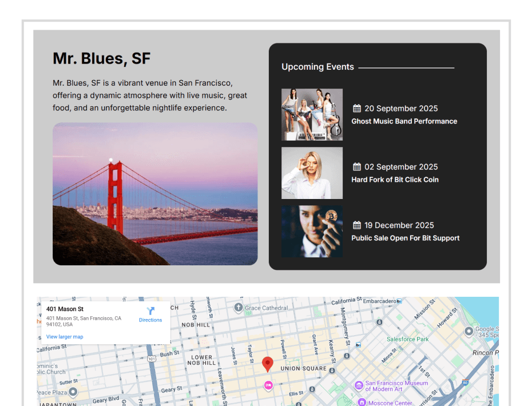Click the pink hotel marker below the red pin
532x406 pixels.
tap(268, 385)
